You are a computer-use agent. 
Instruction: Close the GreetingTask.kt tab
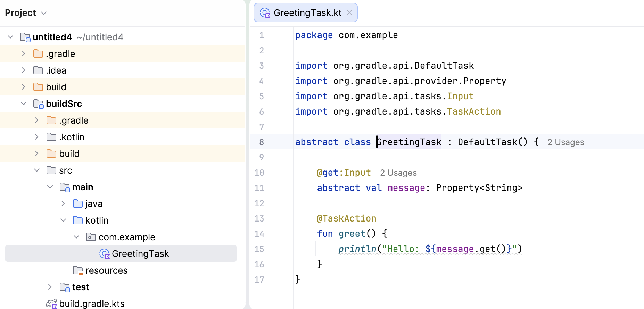pyautogui.click(x=349, y=12)
